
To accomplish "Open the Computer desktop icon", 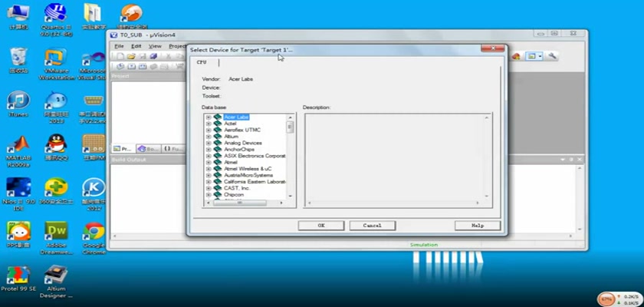I will coord(18,16).
